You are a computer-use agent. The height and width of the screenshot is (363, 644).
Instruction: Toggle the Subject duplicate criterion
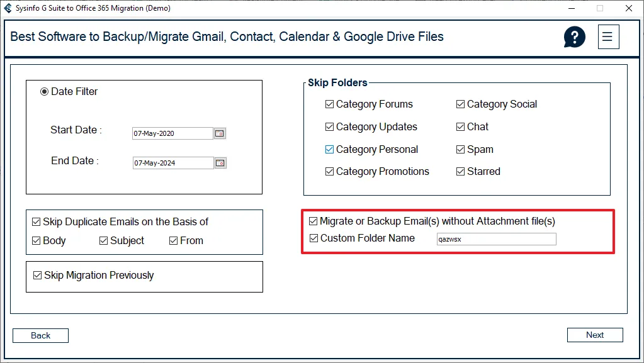pos(103,240)
